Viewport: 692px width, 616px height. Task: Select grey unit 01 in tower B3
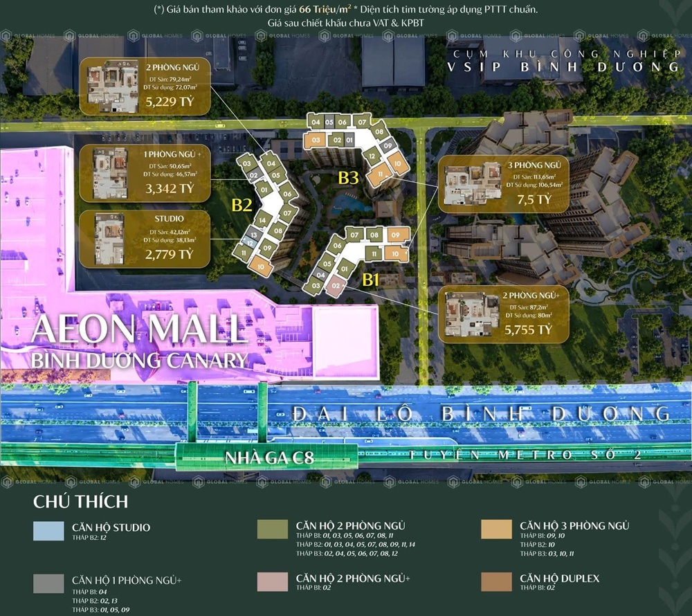349,141
